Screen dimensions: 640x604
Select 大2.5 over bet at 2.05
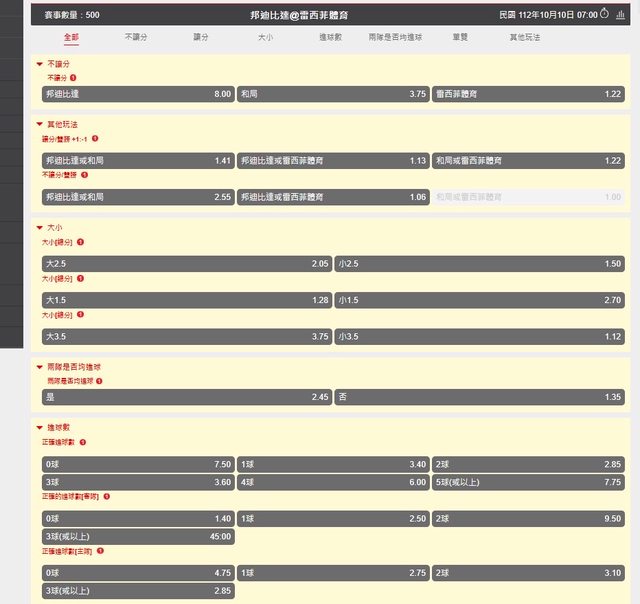point(186,263)
